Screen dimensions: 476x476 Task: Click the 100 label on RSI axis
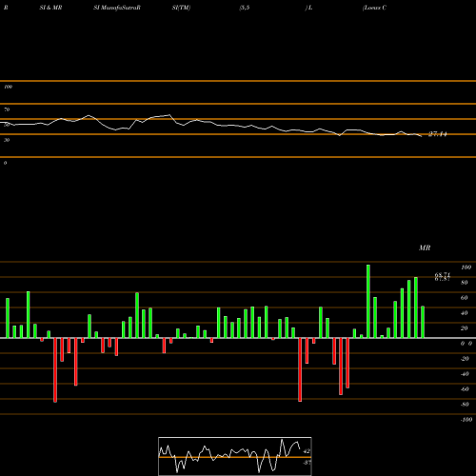click(x=8, y=87)
